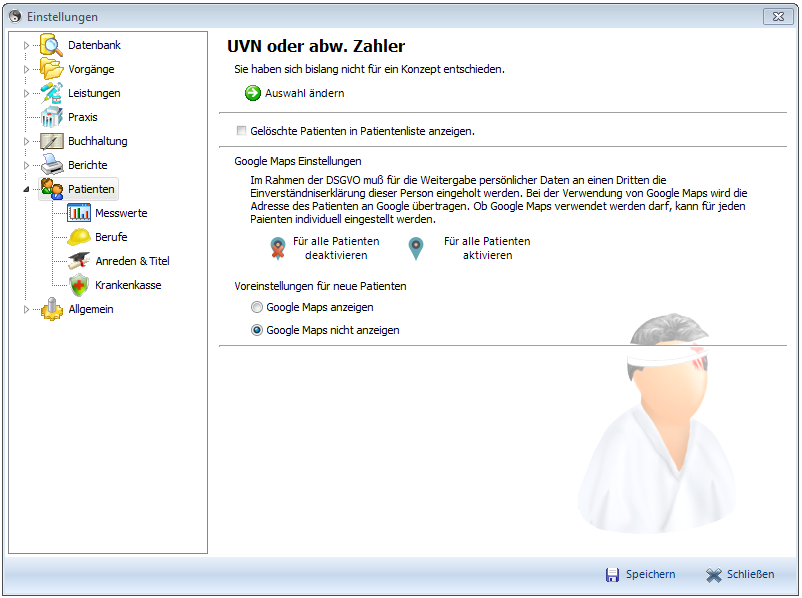Expand the Allgemein tree node
Viewport: 802px width, 598px height.
point(26,309)
